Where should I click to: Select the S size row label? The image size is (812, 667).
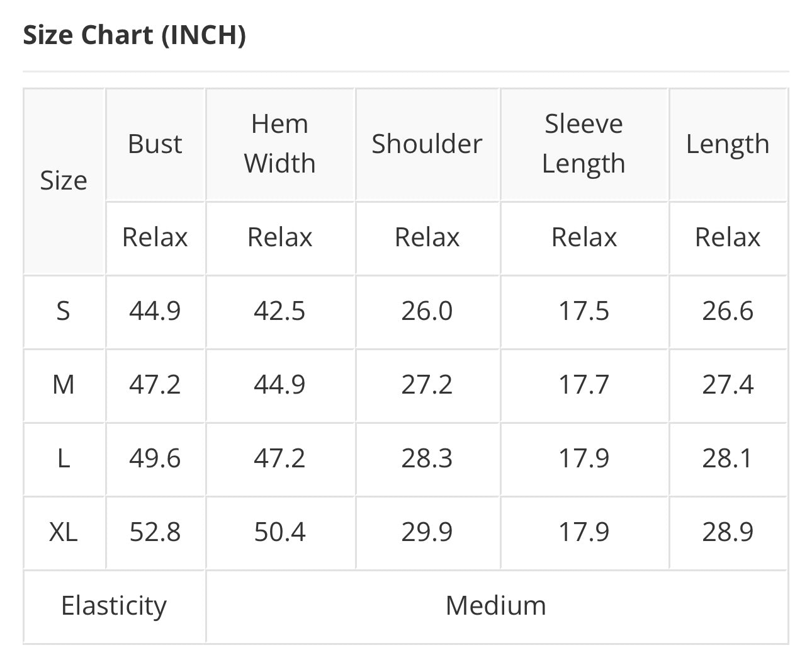(x=64, y=311)
